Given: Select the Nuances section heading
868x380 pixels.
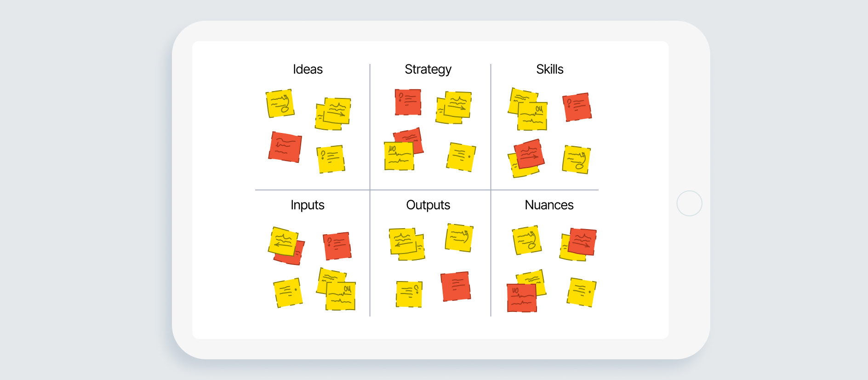Looking at the screenshot, I should click(x=549, y=205).
